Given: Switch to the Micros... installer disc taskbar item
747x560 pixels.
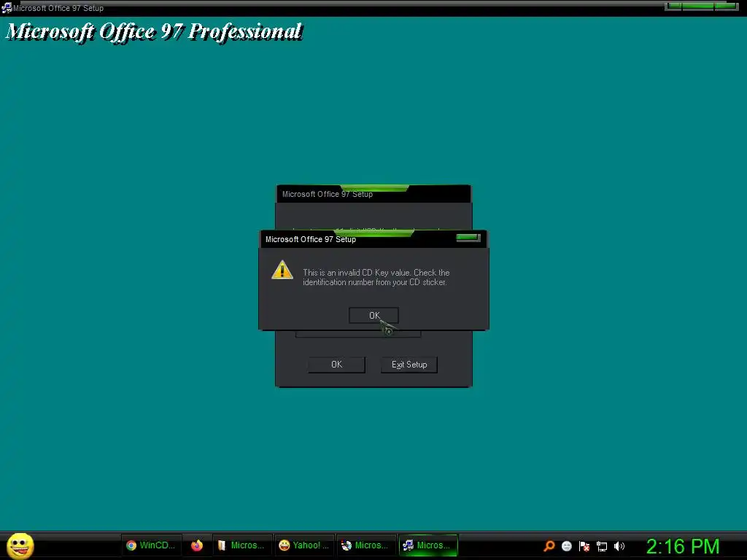Looking at the screenshot, I should [366, 545].
